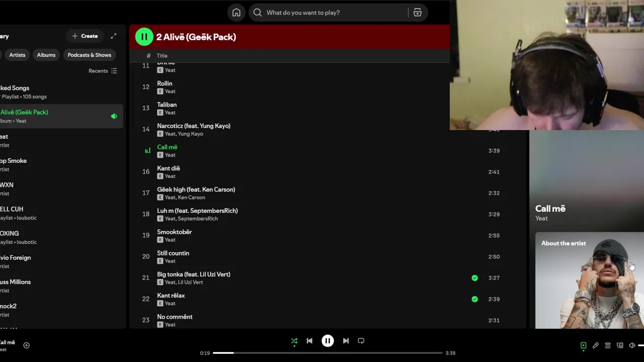The height and width of the screenshot is (362, 644).
Task: Open the Liked Songs playlist
Action: pyautogui.click(x=60, y=92)
